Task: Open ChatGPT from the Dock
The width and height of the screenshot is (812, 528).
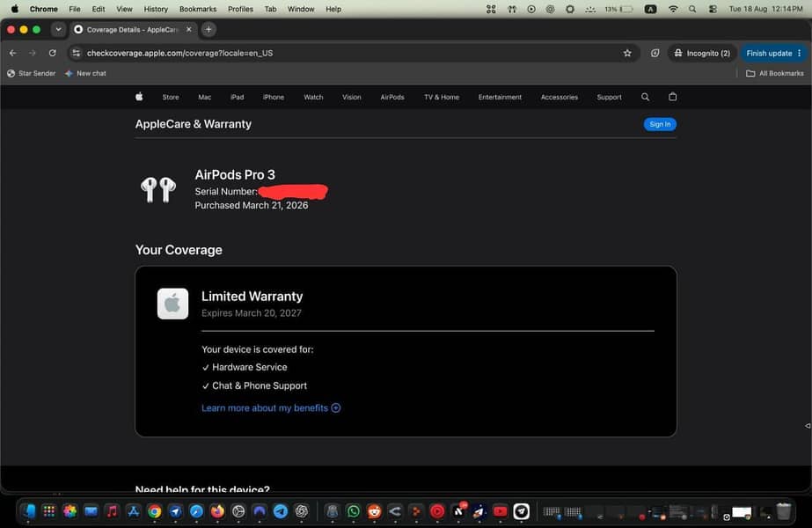Action: (302, 511)
